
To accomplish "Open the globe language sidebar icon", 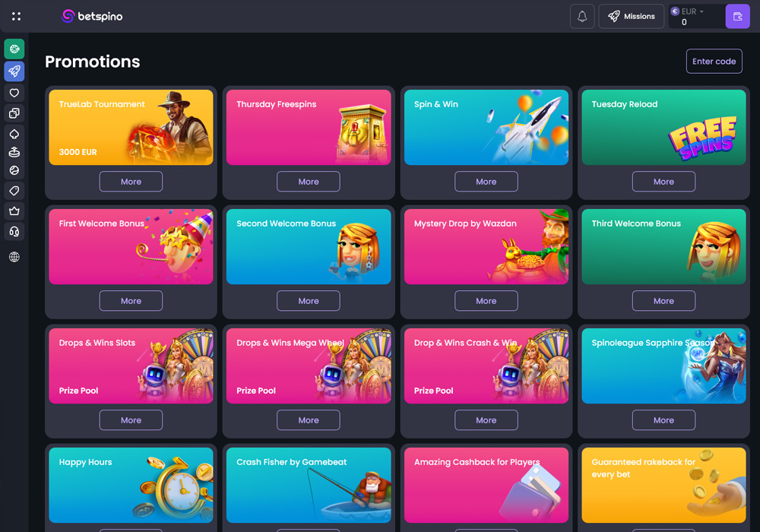I will pos(14,257).
